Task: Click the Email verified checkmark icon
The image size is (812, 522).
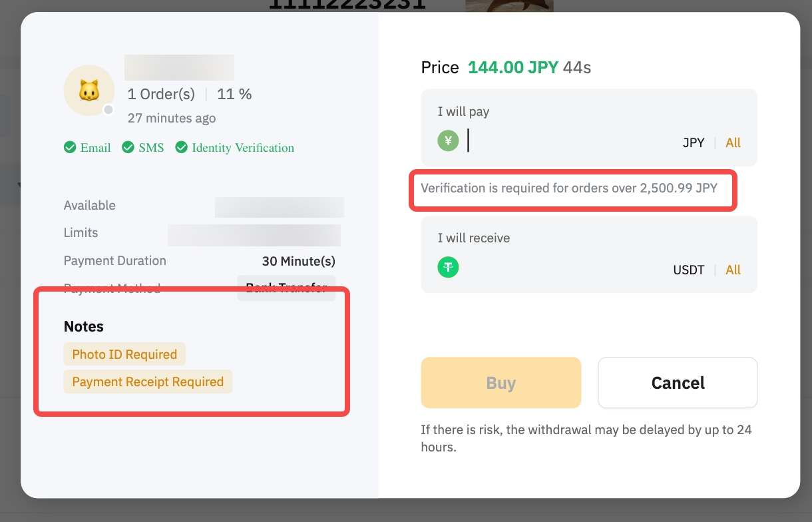Action: [x=70, y=148]
